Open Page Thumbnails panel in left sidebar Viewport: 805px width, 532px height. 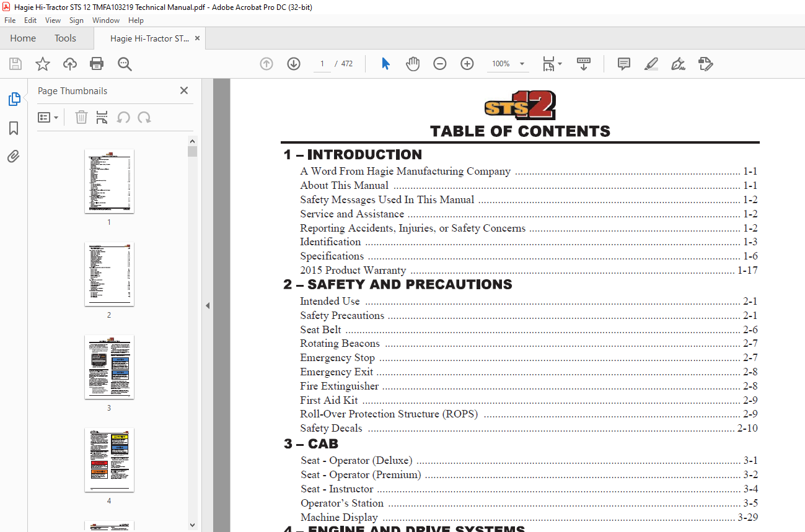point(14,99)
